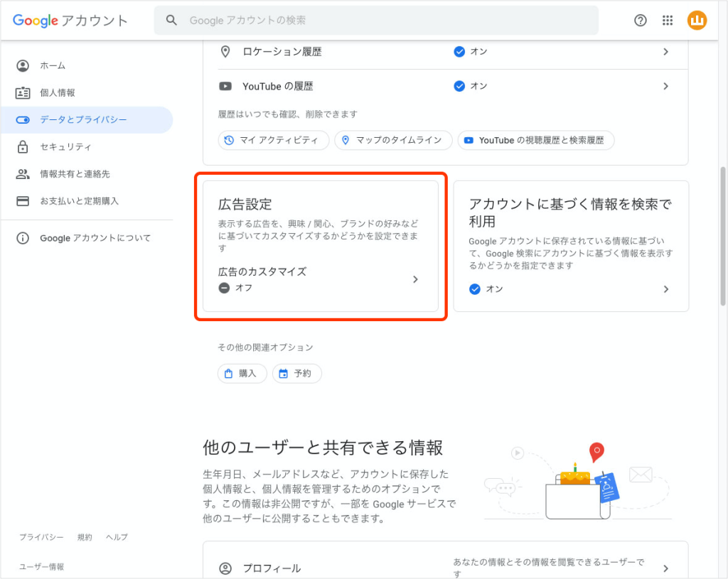Open ロケーション履歴 details via chevron

[x=665, y=51]
